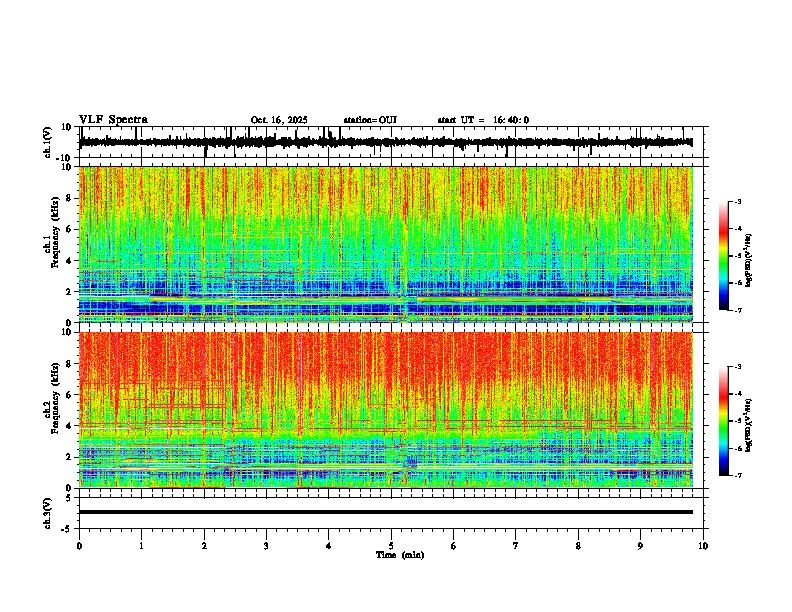Screen dimensions: 792x612
Task: Click the "-3" value atop ch.1 colorbar
Action: (x=738, y=201)
